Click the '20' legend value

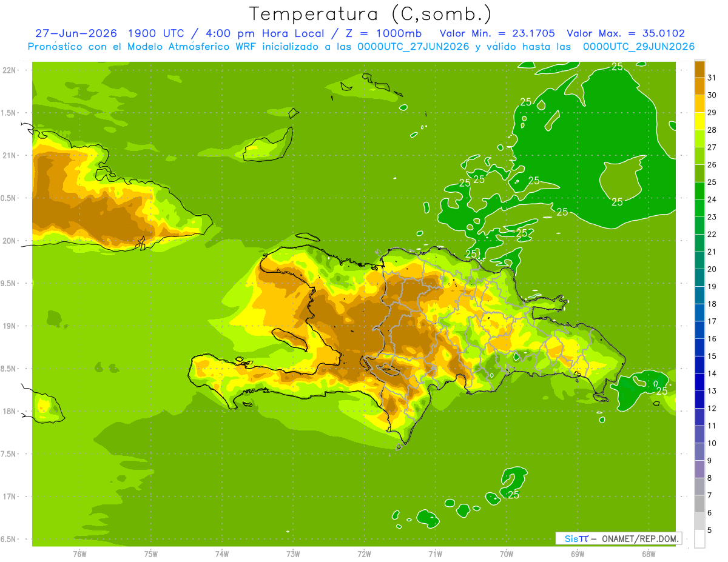tap(712, 269)
